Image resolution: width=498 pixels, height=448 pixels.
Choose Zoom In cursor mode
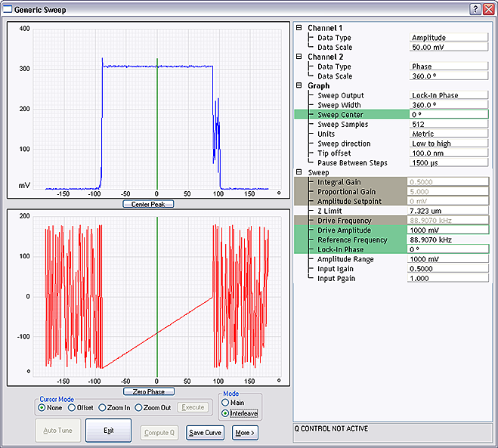click(103, 407)
